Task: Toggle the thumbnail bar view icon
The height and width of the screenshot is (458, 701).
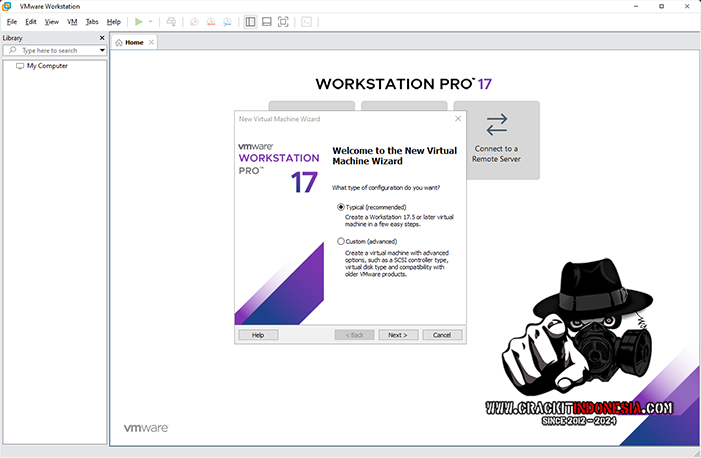Action: (x=266, y=21)
